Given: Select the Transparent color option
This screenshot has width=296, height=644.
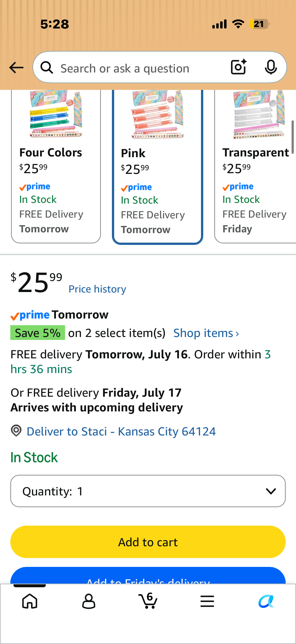Looking at the screenshot, I should [255, 166].
